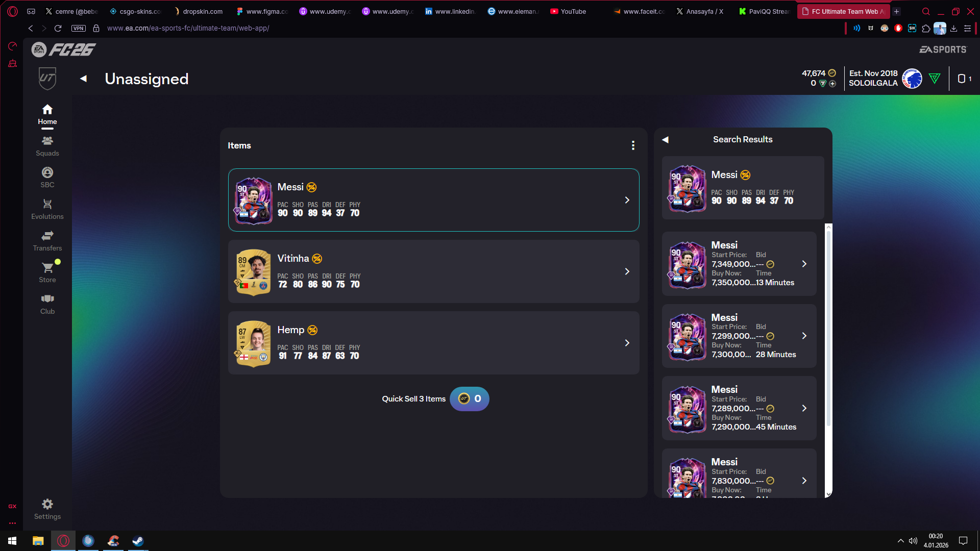
Task: Open the Store section
Action: [47, 272]
